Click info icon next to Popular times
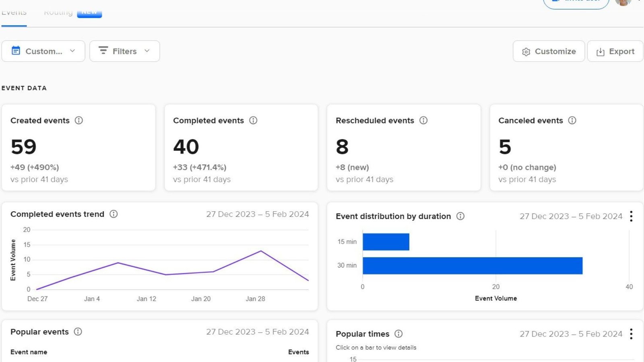The width and height of the screenshot is (644, 362). (398, 334)
